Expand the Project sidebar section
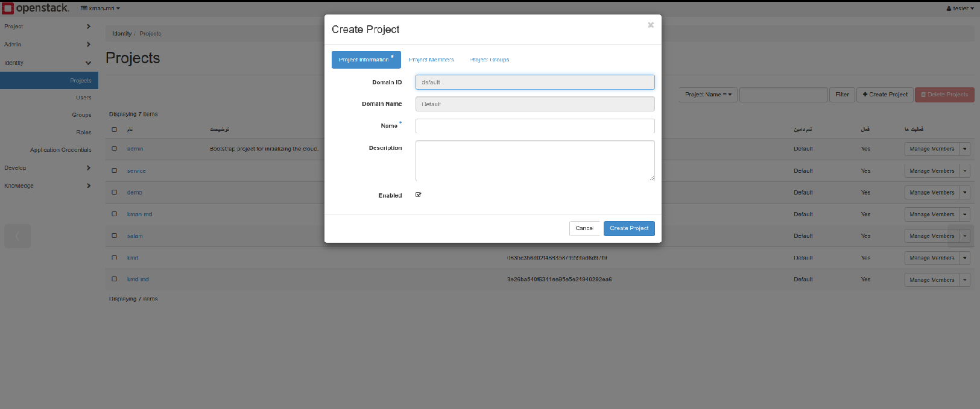 point(49,27)
